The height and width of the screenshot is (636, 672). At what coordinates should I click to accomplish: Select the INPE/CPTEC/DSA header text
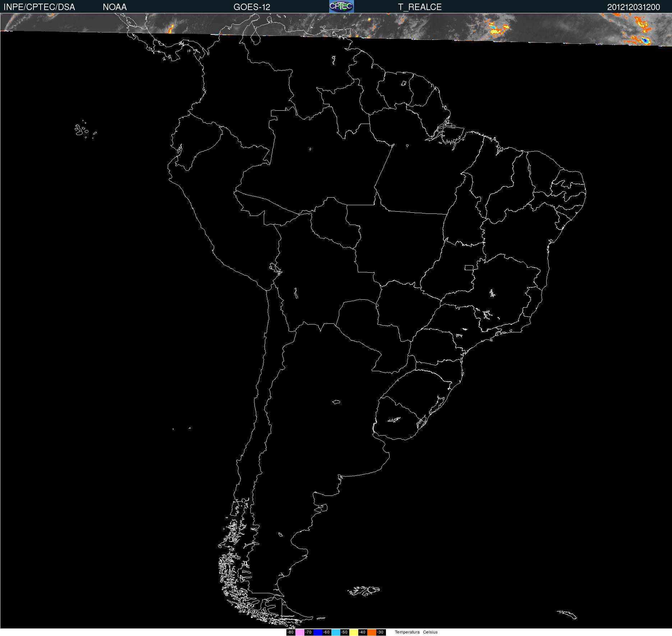pyautogui.click(x=39, y=7)
